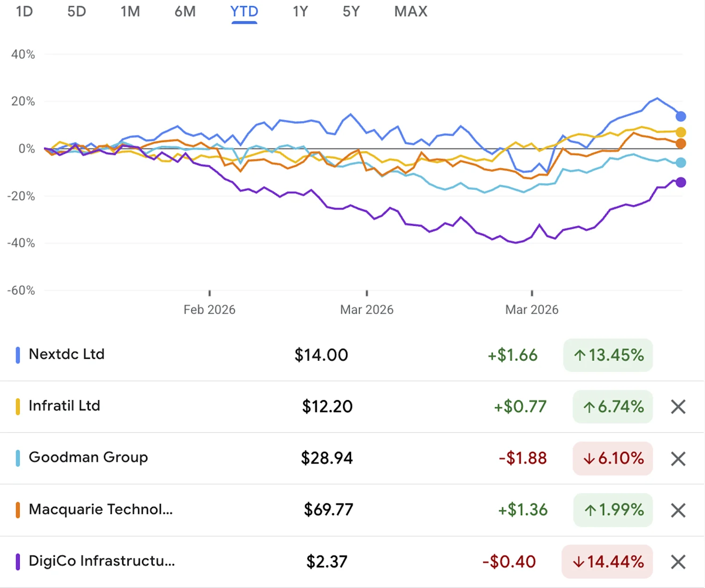Click the Feb 2026 axis label
Screen dimensions: 705x588
pos(209,310)
